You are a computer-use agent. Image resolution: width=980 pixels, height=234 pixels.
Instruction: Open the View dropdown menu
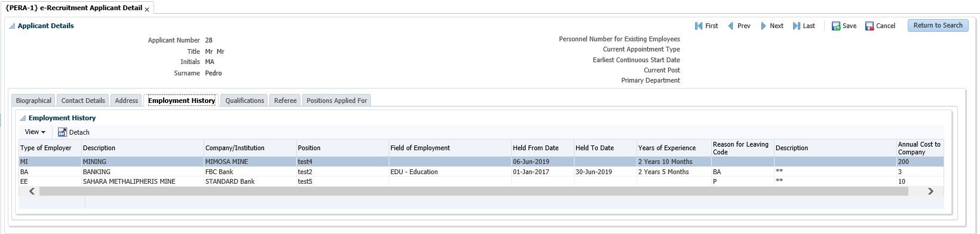pos(35,132)
